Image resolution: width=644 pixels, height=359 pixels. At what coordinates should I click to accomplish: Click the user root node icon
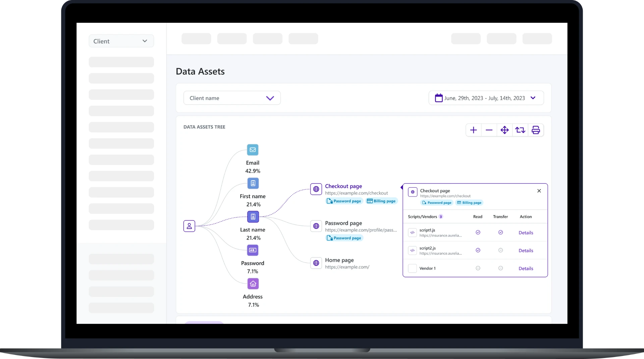189,226
